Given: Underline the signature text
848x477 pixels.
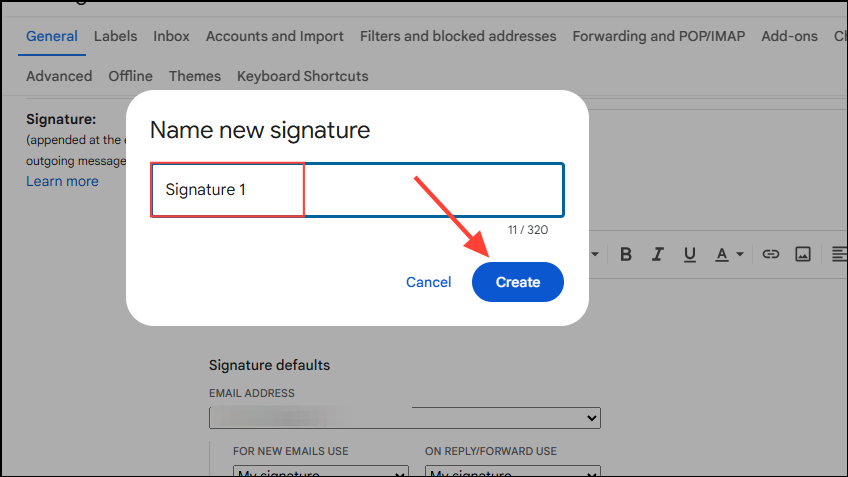Looking at the screenshot, I should pos(691,254).
